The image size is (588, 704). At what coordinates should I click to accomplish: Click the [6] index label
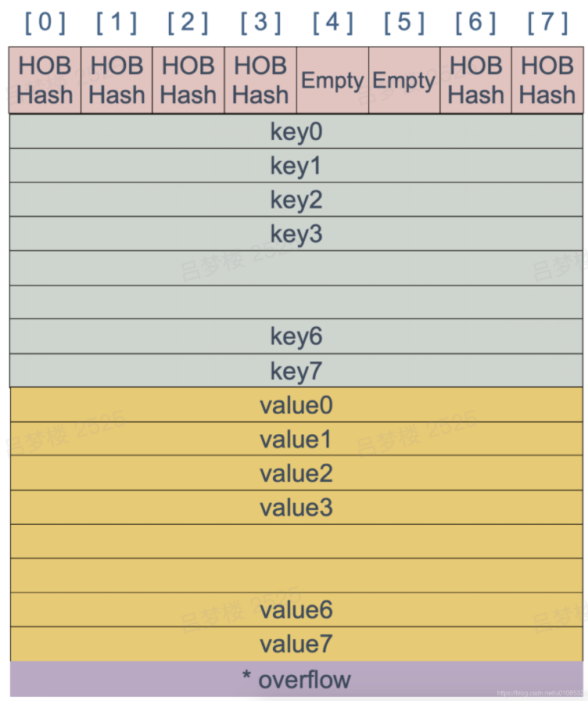(x=475, y=23)
